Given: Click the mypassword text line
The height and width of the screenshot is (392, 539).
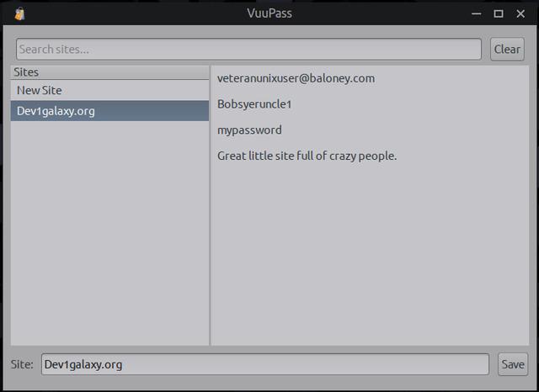Looking at the screenshot, I should pyautogui.click(x=249, y=130).
